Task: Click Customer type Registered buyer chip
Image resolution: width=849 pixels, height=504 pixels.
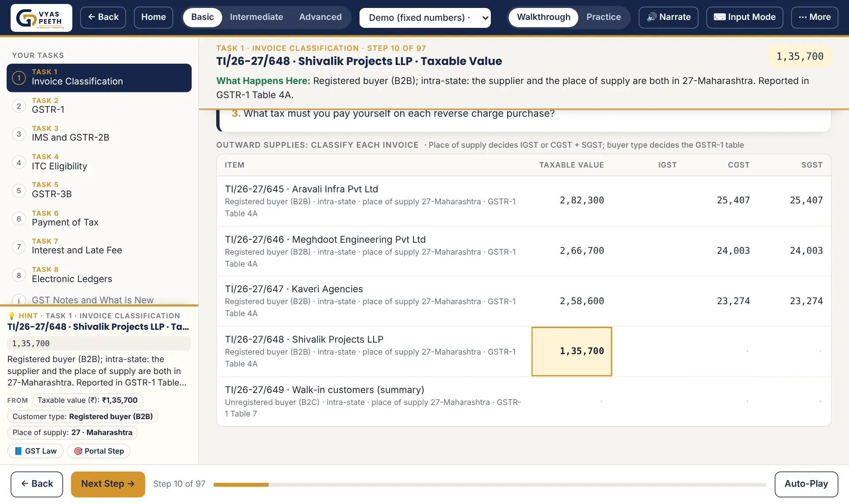Action: point(83,416)
